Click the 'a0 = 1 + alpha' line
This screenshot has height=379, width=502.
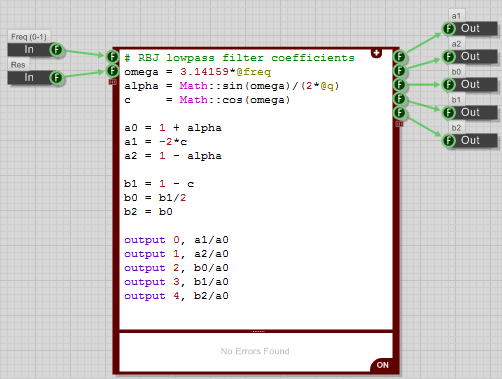(173, 128)
